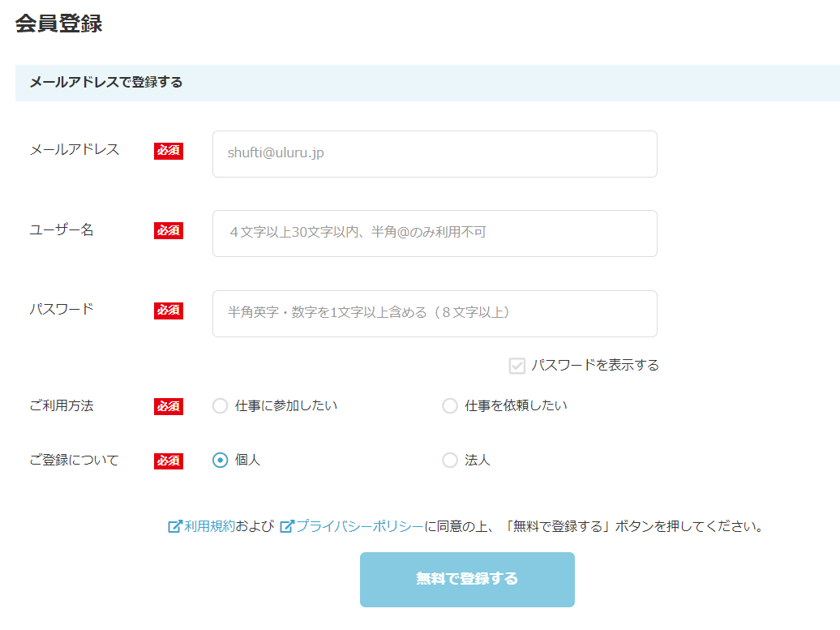Click inside the メールアドレス input field
The height and width of the screenshot is (630, 840).
coord(435,153)
